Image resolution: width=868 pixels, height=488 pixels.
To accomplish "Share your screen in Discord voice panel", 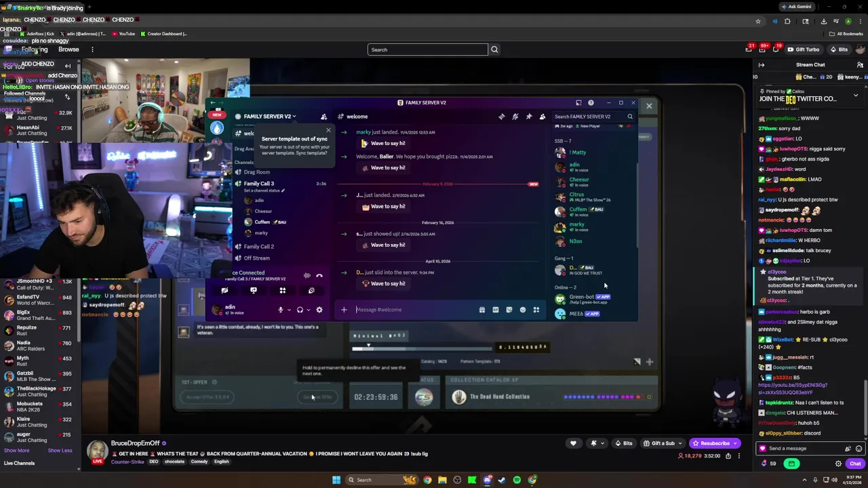I will 254,290.
